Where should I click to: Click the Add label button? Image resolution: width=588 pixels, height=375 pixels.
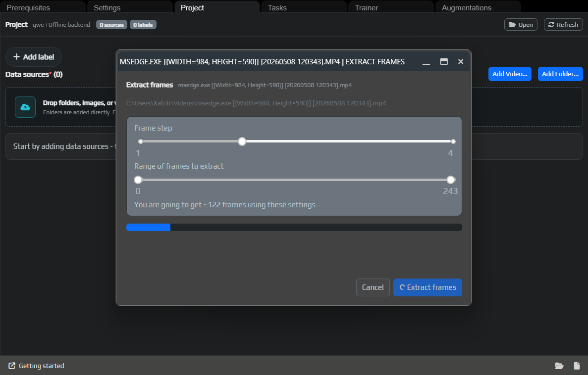point(34,57)
